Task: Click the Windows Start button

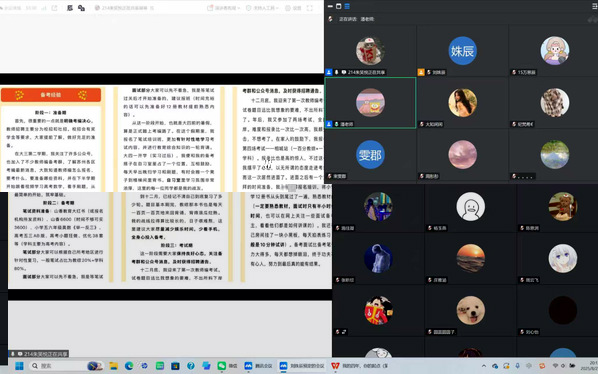Action: pos(19,366)
